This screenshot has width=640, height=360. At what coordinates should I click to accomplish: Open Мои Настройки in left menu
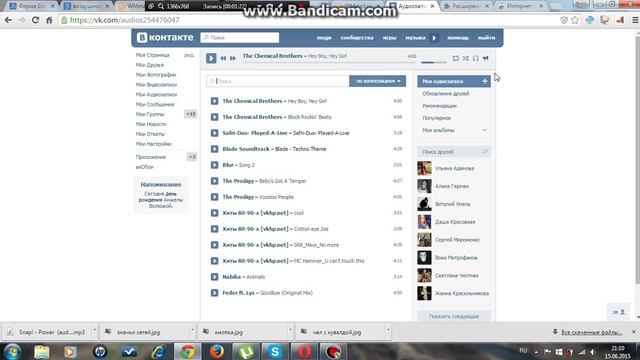153,144
